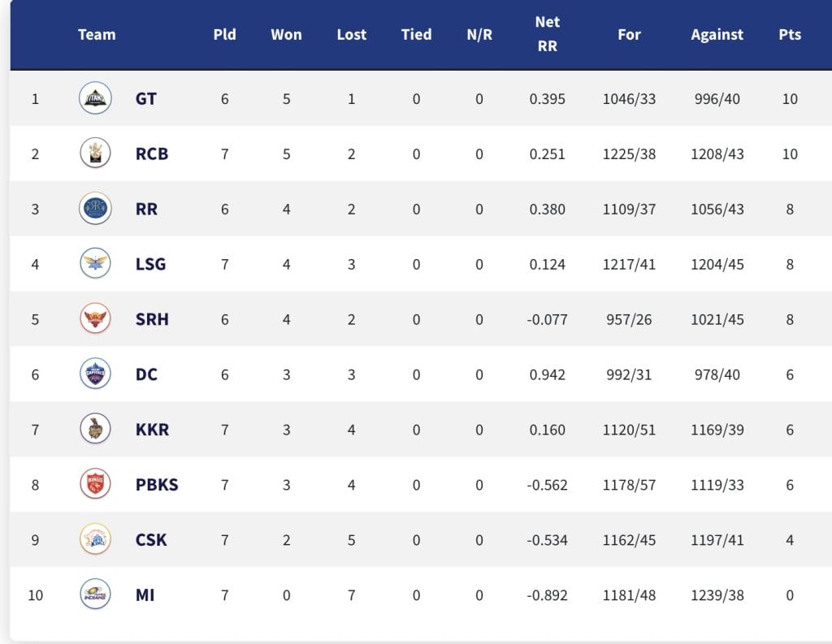Click the Won column header
832x644 pixels.
pyautogui.click(x=287, y=35)
